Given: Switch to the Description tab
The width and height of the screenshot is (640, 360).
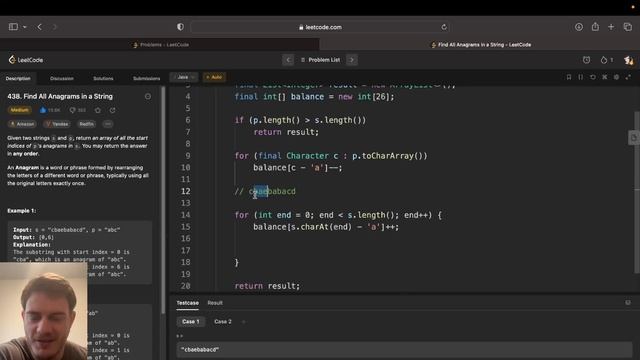Looking at the screenshot, I should coord(18,78).
